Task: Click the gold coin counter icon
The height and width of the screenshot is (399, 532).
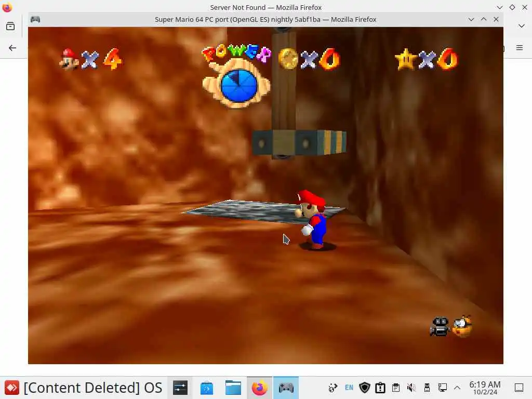Action: click(x=288, y=59)
